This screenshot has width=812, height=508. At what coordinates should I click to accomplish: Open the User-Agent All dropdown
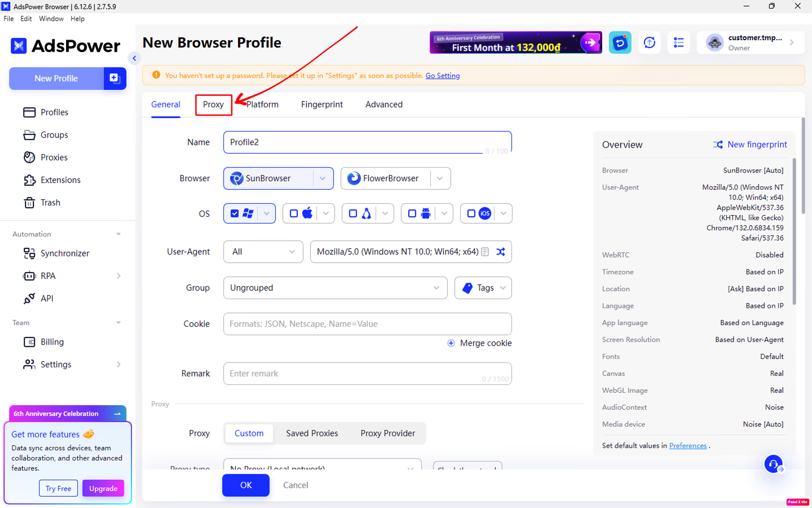coord(263,252)
